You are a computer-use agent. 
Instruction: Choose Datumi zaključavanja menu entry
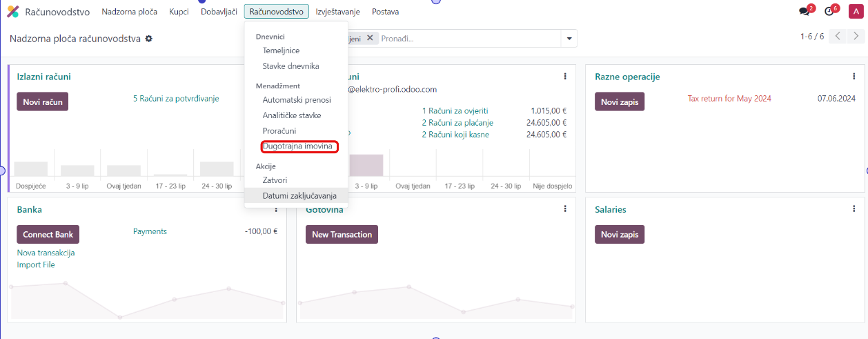299,196
